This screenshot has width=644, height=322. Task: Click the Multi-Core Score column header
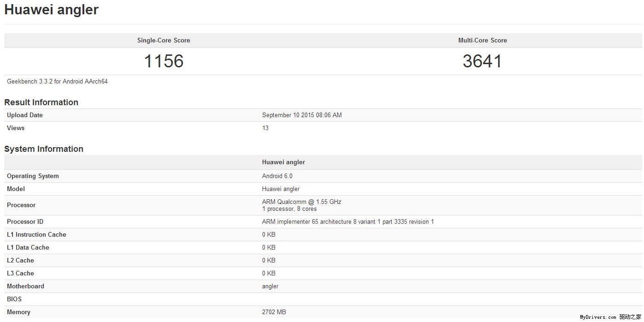click(x=483, y=40)
